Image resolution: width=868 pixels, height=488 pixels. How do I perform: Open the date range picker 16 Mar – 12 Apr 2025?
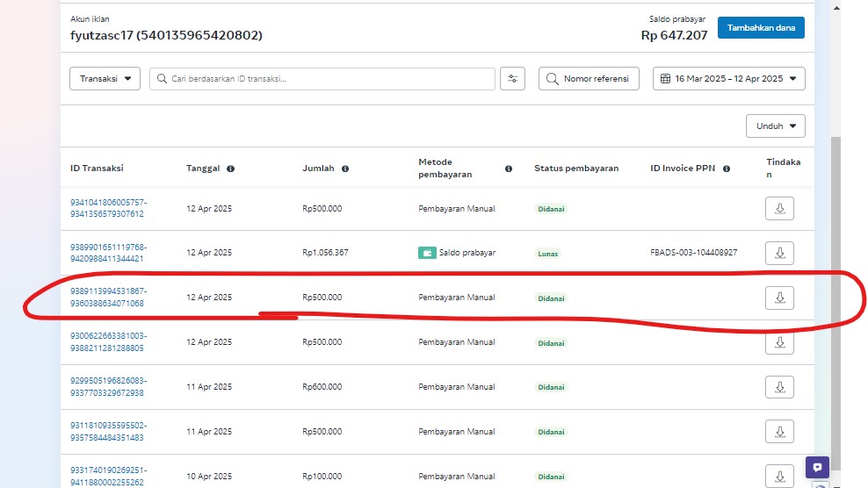tap(728, 79)
